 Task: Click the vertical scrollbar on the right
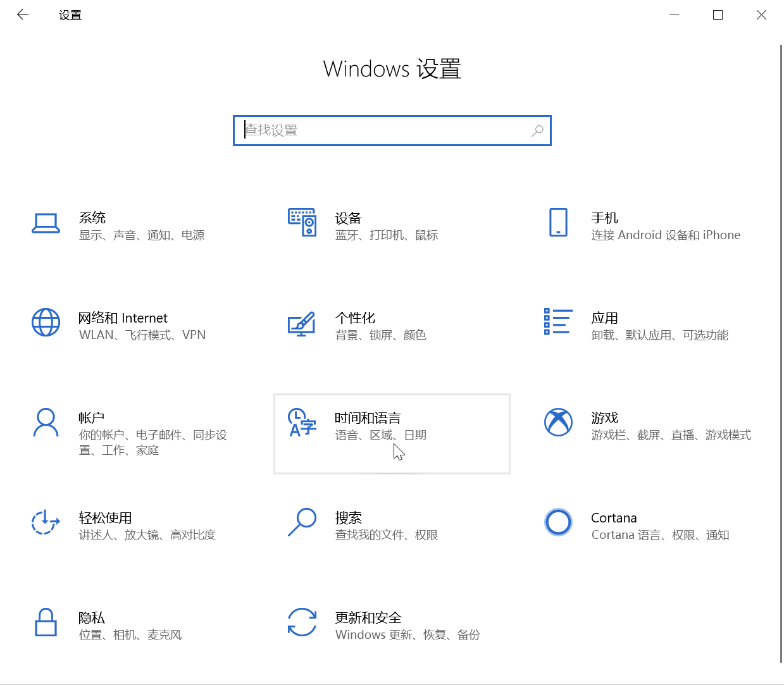tap(781, 354)
